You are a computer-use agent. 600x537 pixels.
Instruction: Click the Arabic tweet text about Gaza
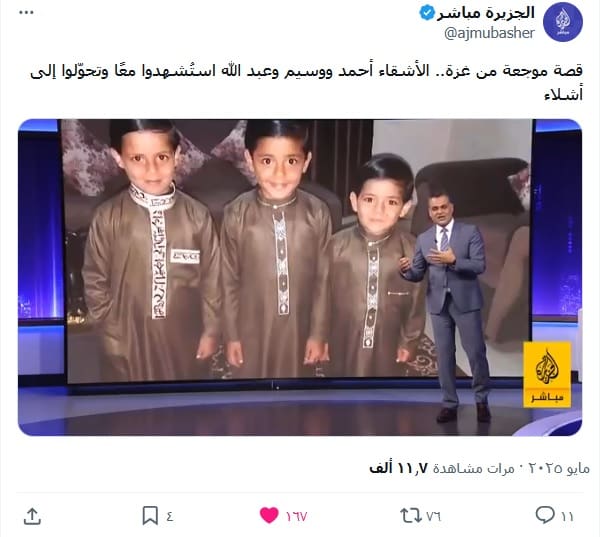(x=306, y=82)
